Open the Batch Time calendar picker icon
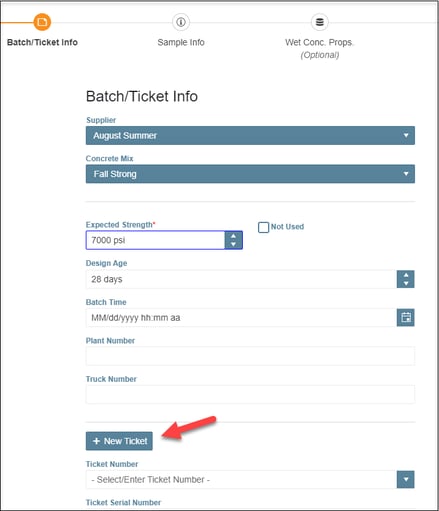Image resolution: width=439 pixels, height=511 pixels. (x=406, y=317)
